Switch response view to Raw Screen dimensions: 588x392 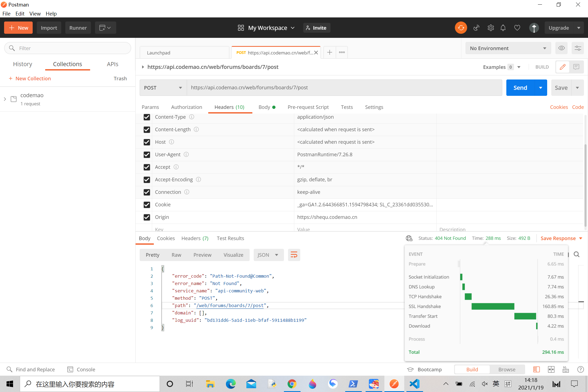[176, 255]
